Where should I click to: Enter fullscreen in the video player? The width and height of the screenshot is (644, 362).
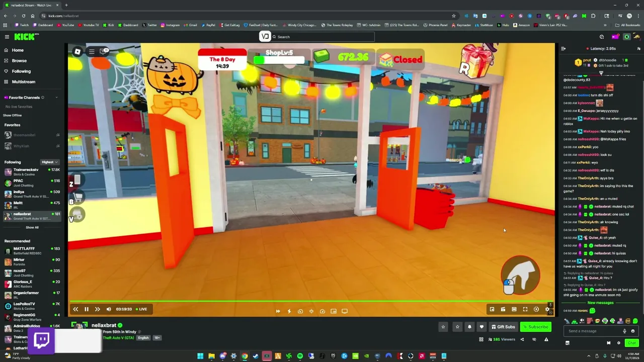pos(525,310)
